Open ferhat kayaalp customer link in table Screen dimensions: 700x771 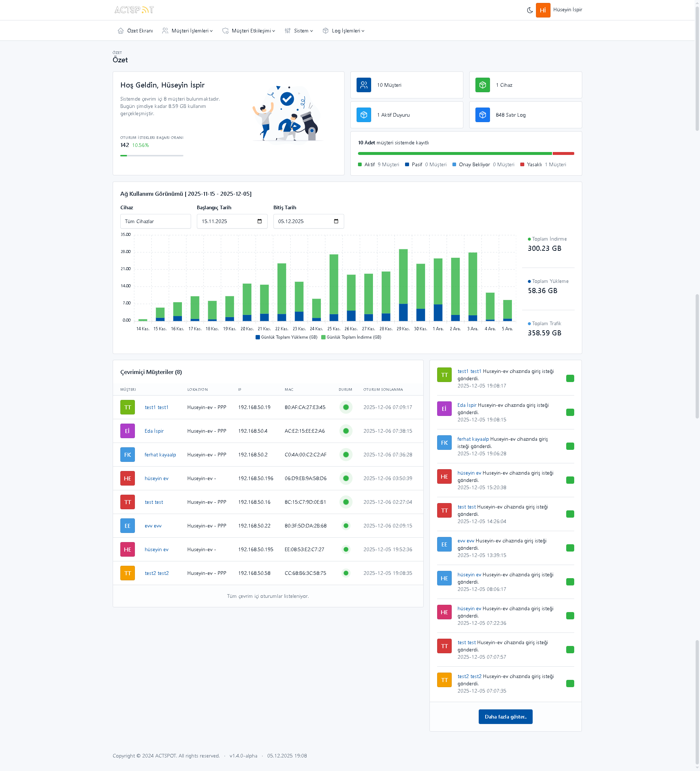tap(160, 455)
